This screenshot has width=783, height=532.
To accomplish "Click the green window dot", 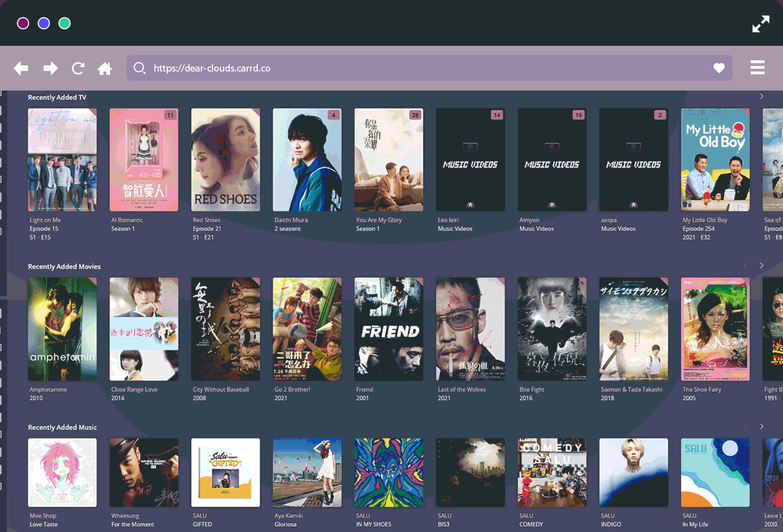I will point(65,23).
